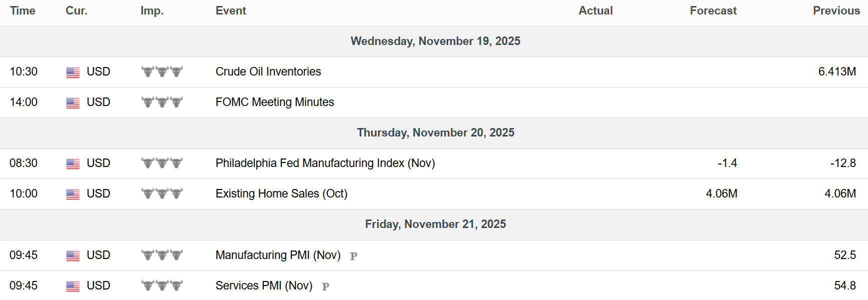
Task: Open the Existing Home Sales (Oct) event
Action: pyautogui.click(x=281, y=193)
